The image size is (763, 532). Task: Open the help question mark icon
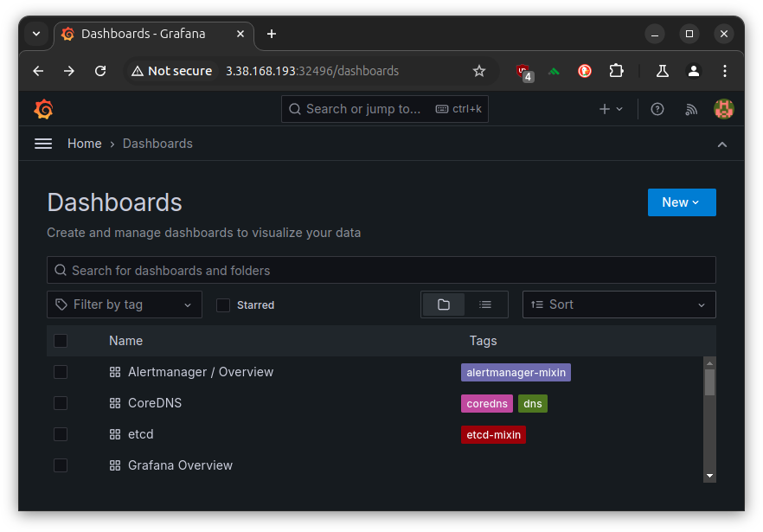pyautogui.click(x=657, y=109)
